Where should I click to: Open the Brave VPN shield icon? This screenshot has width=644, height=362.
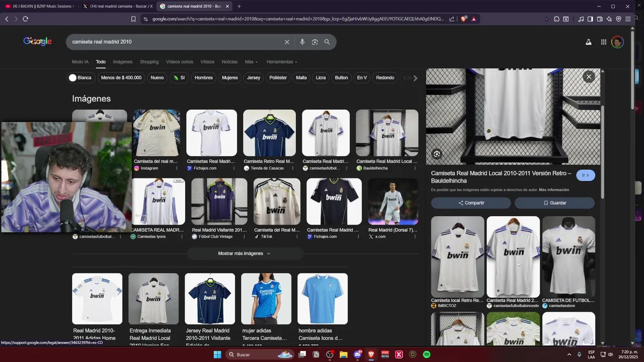pos(618,19)
